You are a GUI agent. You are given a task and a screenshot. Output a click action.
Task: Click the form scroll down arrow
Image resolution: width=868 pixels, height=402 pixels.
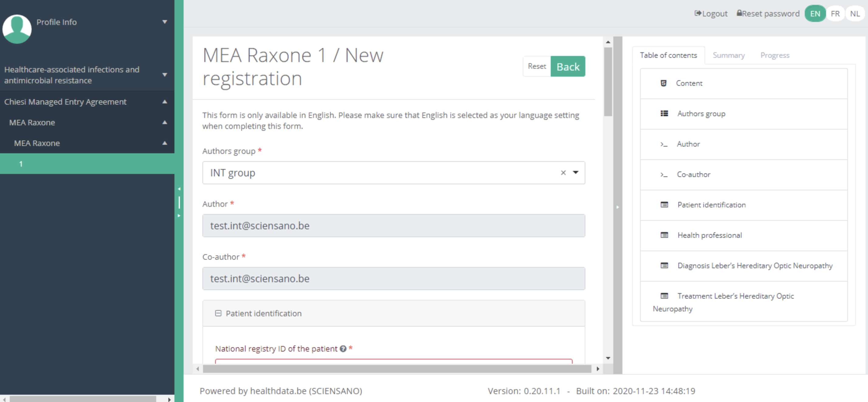608,358
